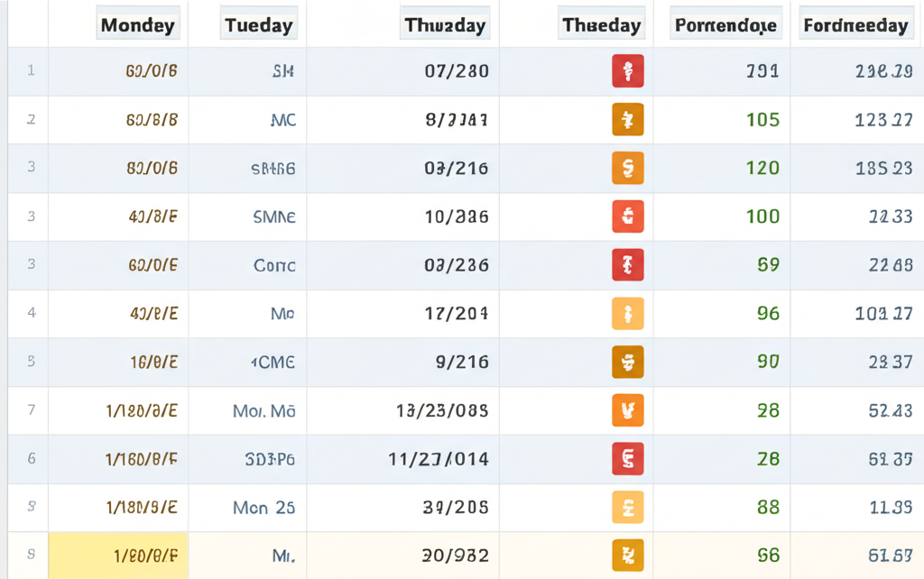924x579 pixels.
Task: Click the red-orange icon in the SMNE row
Action: pos(627,216)
